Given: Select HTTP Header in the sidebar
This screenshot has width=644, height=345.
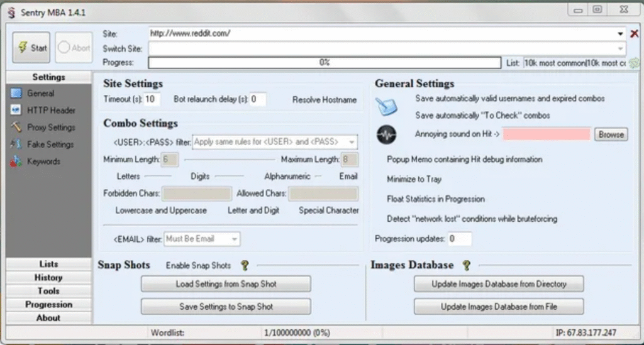Looking at the screenshot, I should pos(51,110).
